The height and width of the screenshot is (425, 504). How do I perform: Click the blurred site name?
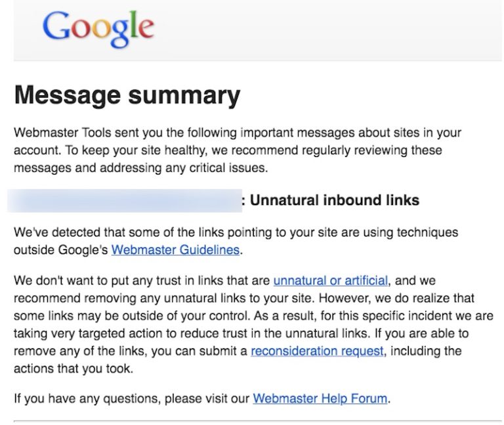tap(125, 200)
